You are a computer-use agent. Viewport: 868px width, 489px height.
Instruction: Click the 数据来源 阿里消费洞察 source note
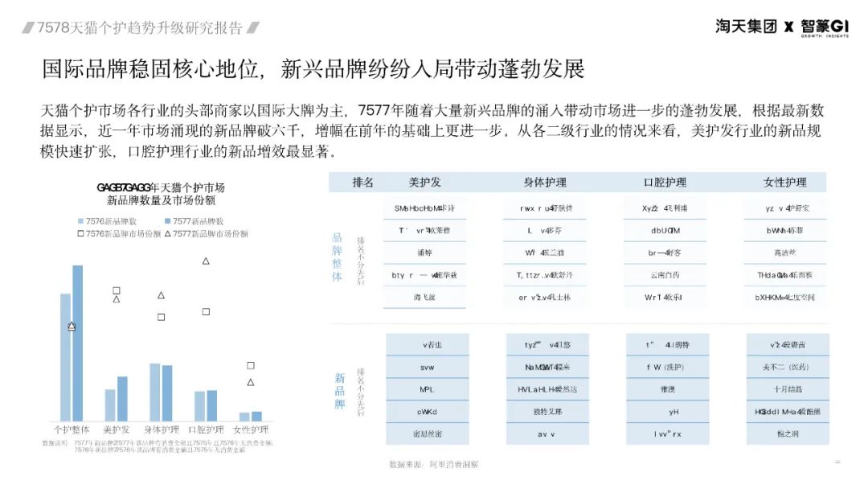[433, 465]
